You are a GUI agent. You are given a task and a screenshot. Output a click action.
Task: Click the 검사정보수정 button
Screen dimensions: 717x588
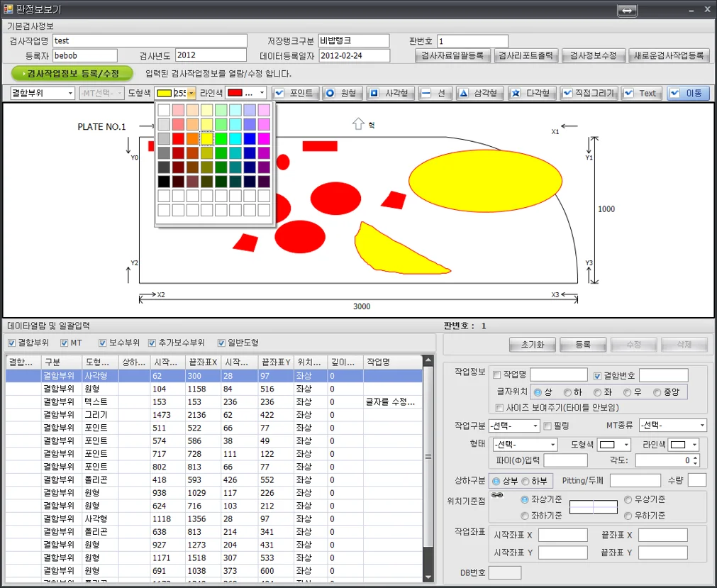(593, 56)
